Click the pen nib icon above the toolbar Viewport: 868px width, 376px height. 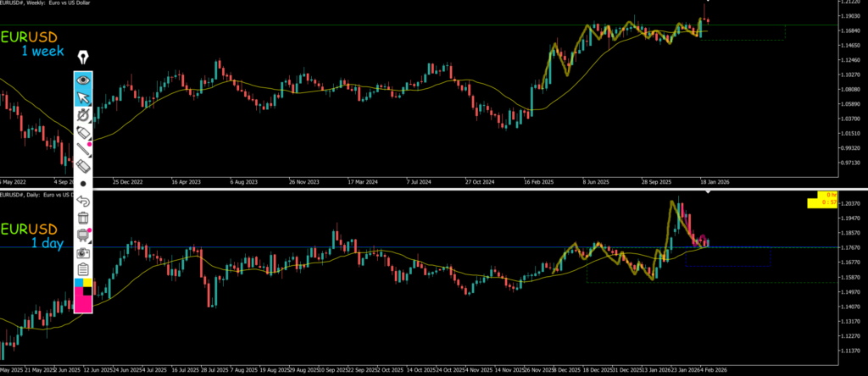coord(83,58)
